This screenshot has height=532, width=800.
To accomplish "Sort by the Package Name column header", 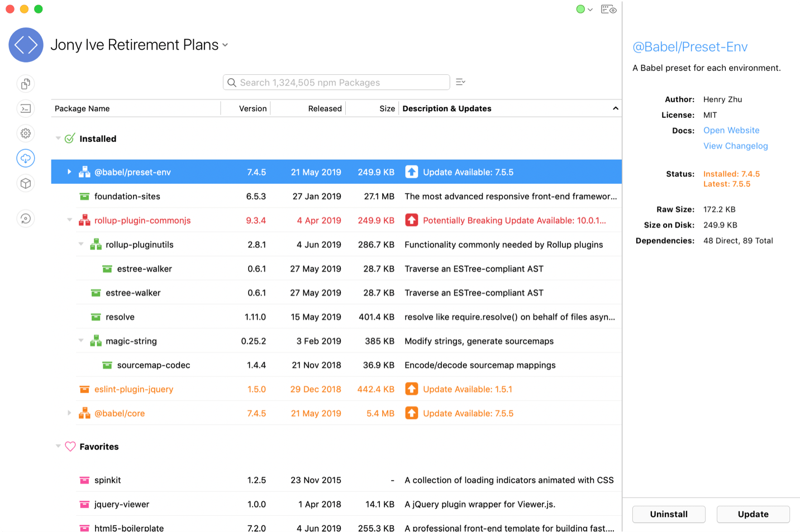I will point(136,108).
